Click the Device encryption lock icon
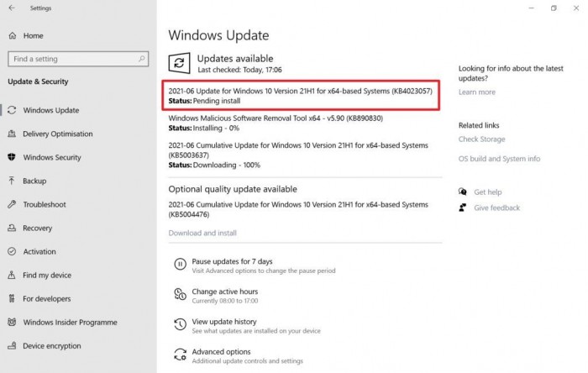 pyautogui.click(x=12, y=345)
